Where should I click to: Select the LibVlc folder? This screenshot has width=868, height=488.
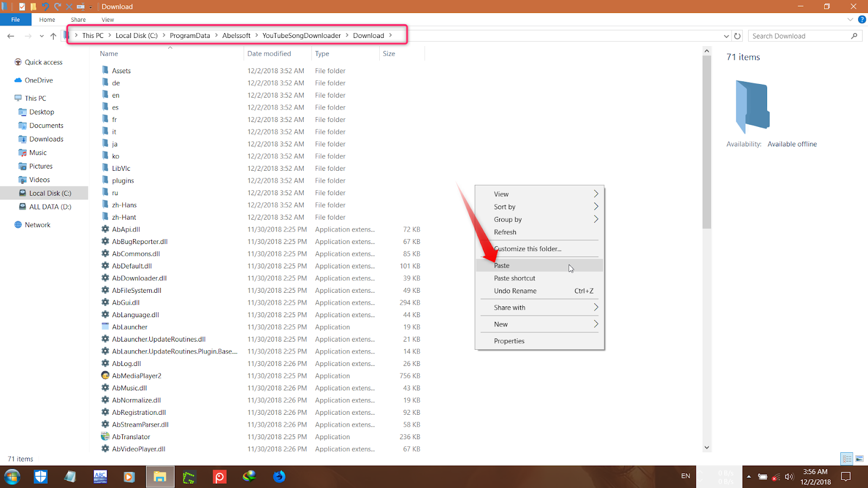click(121, 169)
